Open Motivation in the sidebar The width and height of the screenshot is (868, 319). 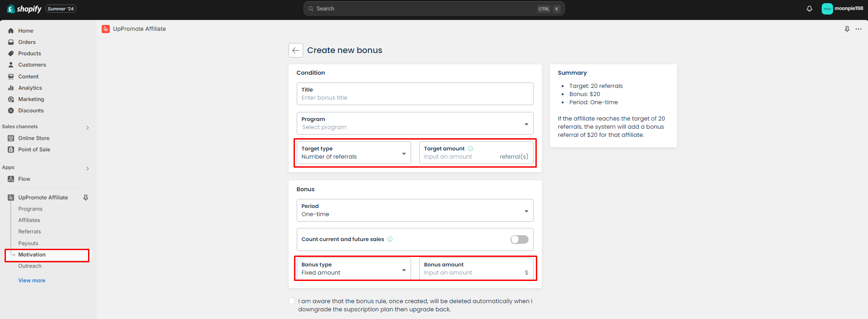click(x=32, y=255)
